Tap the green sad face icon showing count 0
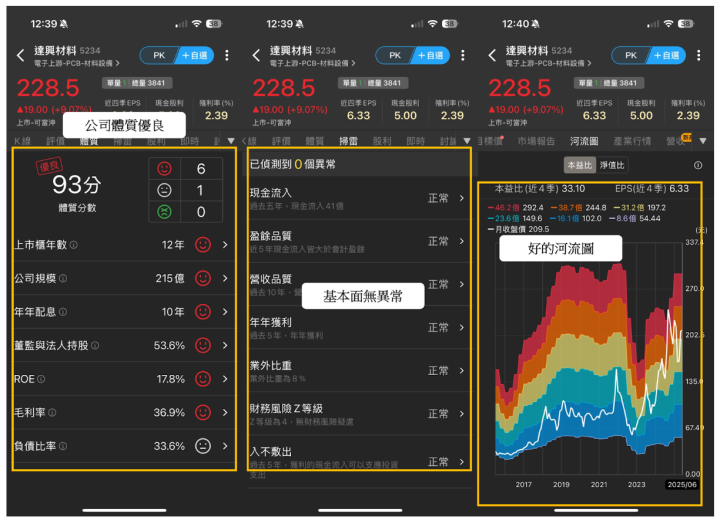The image size is (720, 527). (x=164, y=212)
